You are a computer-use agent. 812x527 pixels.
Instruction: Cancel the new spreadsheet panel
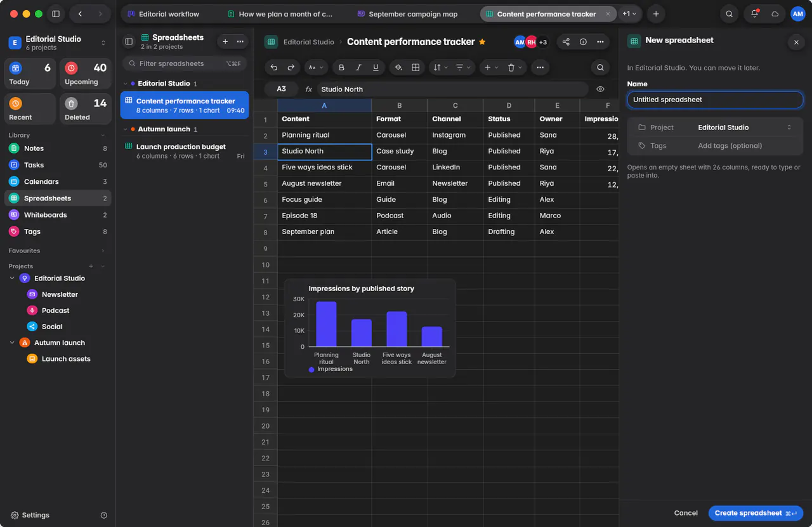[686, 513]
